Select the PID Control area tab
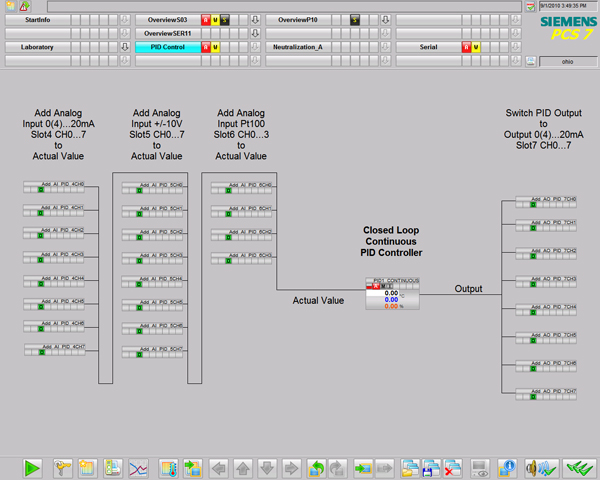The image size is (600, 480). [167, 47]
